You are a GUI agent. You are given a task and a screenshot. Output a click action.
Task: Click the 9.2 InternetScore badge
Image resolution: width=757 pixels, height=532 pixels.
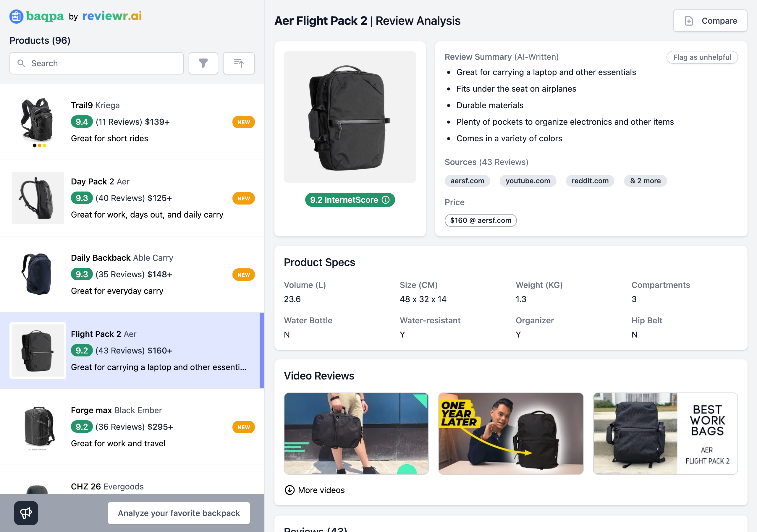tap(350, 200)
